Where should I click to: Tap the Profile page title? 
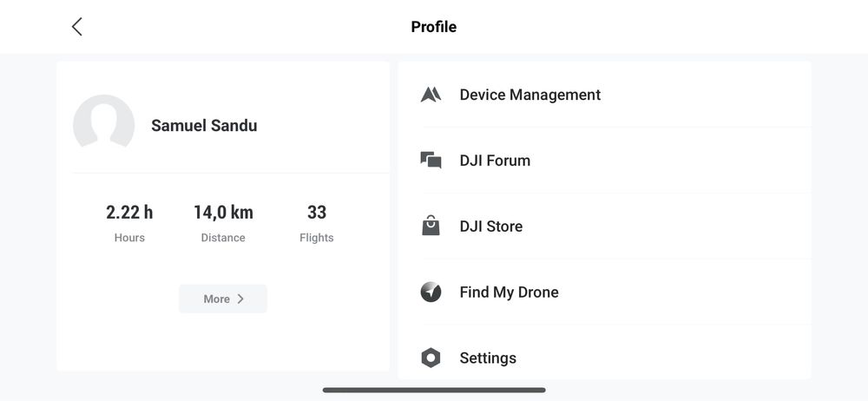tap(434, 27)
